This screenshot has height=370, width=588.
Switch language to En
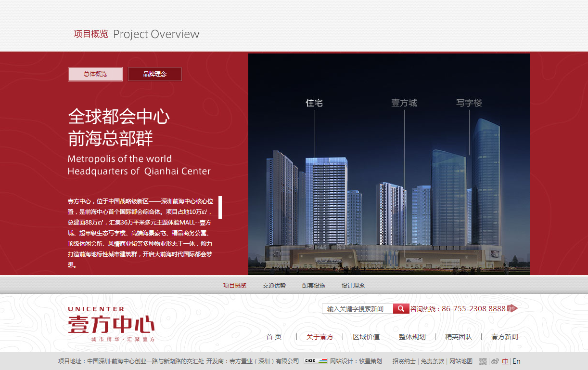(x=516, y=361)
